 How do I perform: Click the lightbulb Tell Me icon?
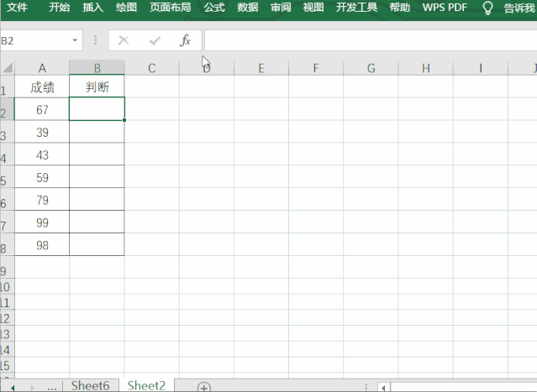click(x=487, y=8)
